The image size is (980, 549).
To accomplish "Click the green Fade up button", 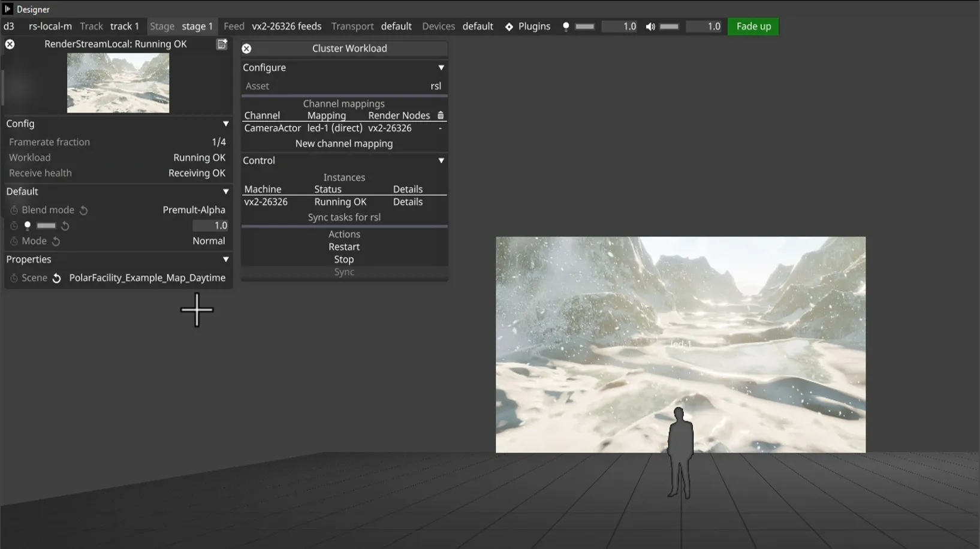I will pyautogui.click(x=753, y=26).
